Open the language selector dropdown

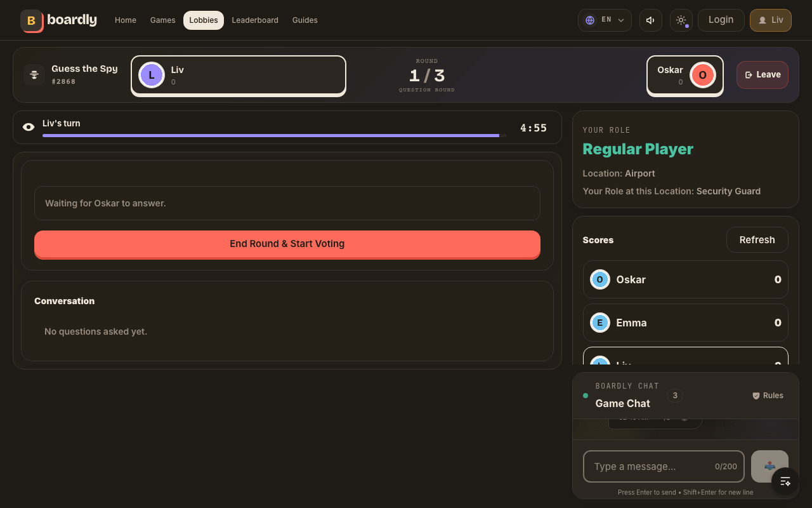coord(605,20)
